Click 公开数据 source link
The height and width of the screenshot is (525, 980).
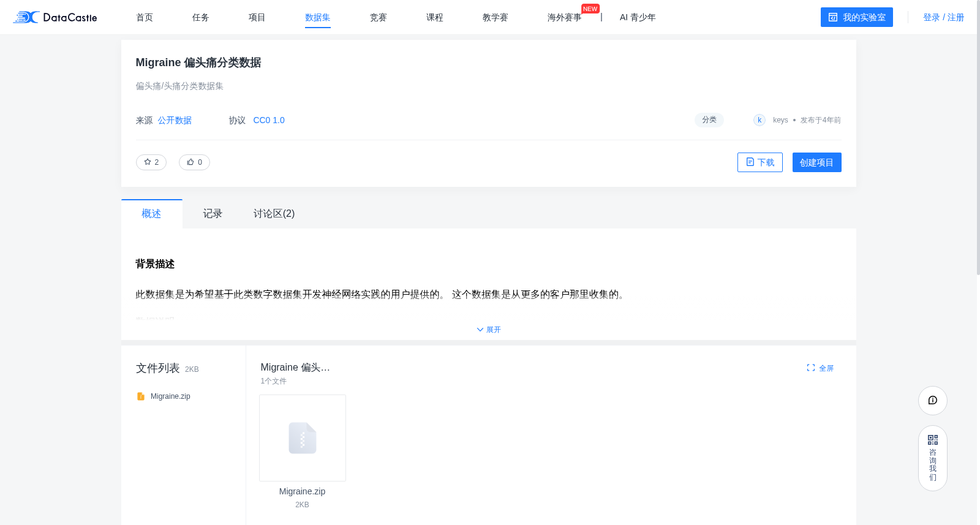pyautogui.click(x=175, y=120)
